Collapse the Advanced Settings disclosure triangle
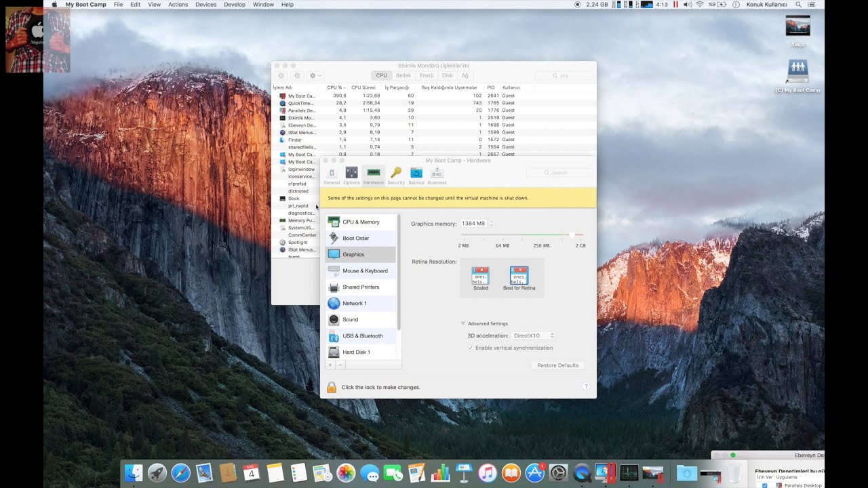 point(463,323)
